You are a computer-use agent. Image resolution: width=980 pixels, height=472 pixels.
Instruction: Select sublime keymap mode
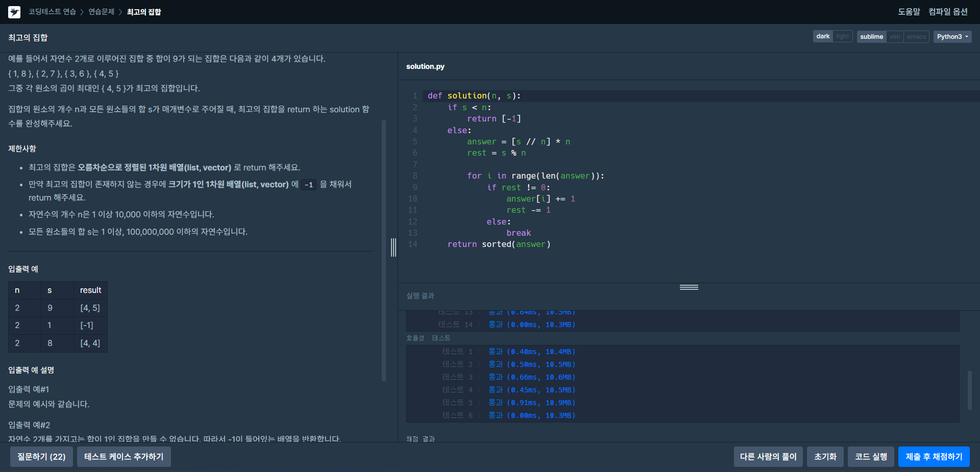click(x=871, y=37)
